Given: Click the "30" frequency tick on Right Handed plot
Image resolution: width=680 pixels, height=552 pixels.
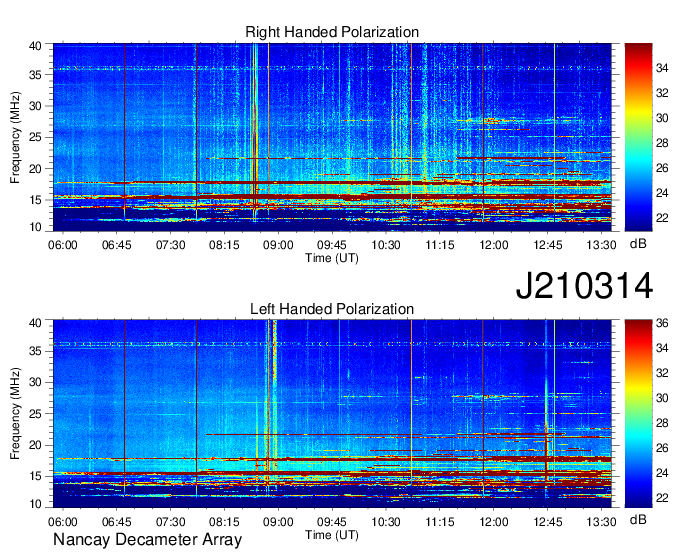Looking at the screenshot, I should 35,106.
